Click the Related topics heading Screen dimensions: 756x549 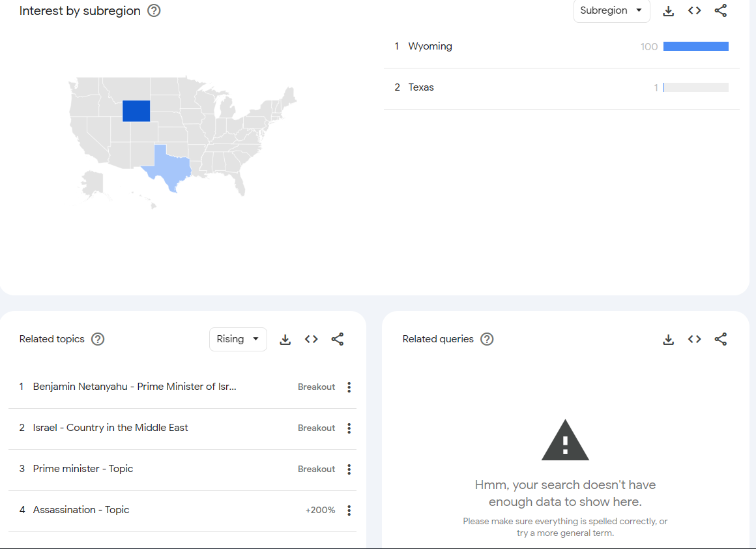point(52,339)
